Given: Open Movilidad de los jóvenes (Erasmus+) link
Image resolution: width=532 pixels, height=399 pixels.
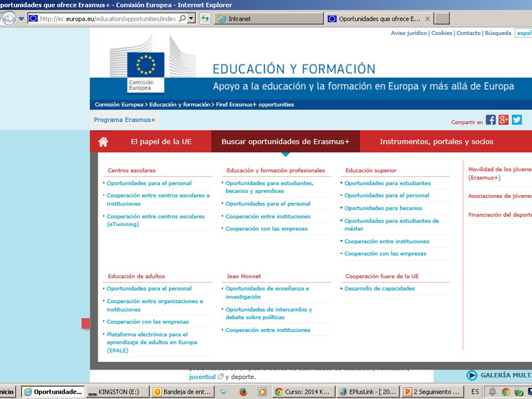Looking at the screenshot, I should point(500,173).
